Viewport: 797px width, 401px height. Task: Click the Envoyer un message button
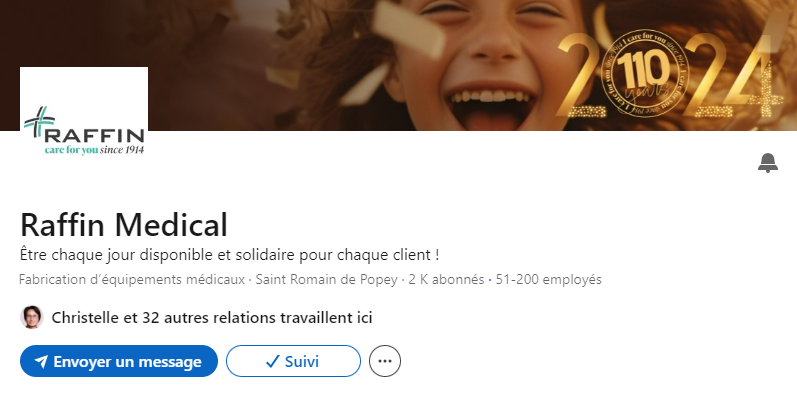pos(119,361)
